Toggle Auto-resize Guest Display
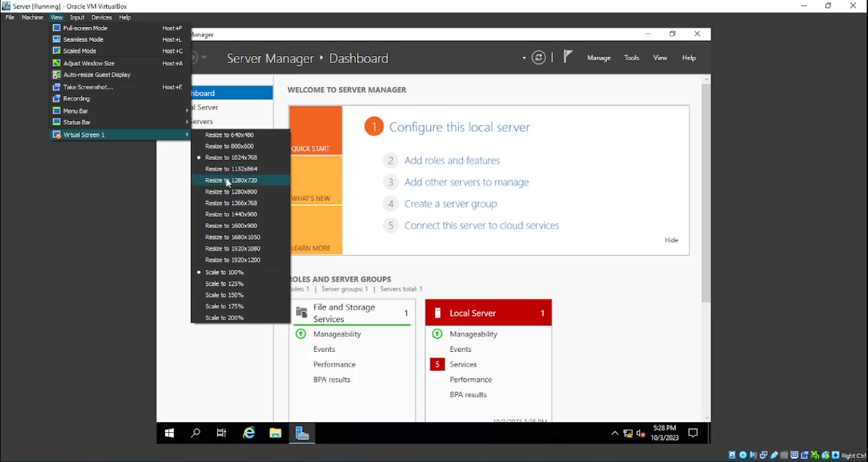The height and width of the screenshot is (462, 868). point(97,75)
